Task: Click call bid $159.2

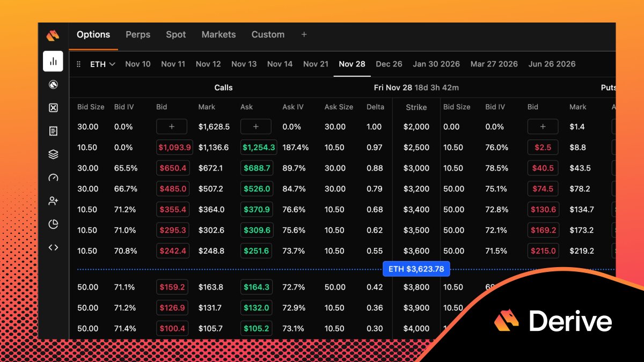Action: pyautogui.click(x=172, y=287)
